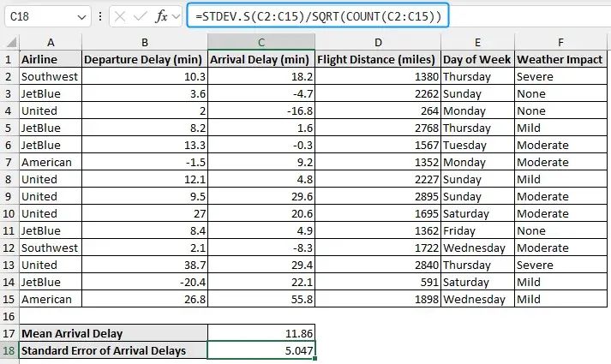The image size is (611, 364).
Task: Select arrival delay 4.9 cell
Action: (x=261, y=230)
